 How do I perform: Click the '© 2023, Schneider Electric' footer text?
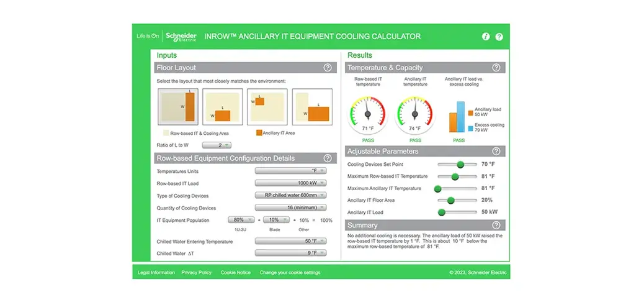pyautogui.click(x=478, y=272)
